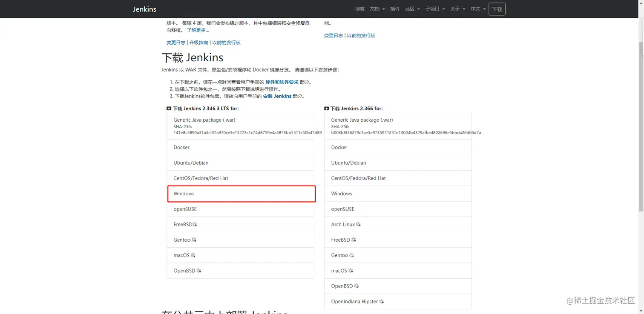Click the large 下载 Jenkins page heading
644x314 pixels.
click(193, 57)
